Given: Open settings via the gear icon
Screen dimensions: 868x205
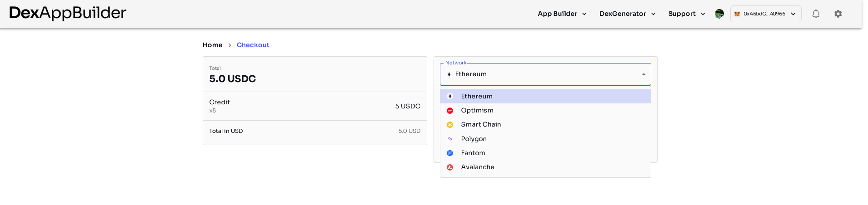Looking at the screenshot, I should pos(838,14).
